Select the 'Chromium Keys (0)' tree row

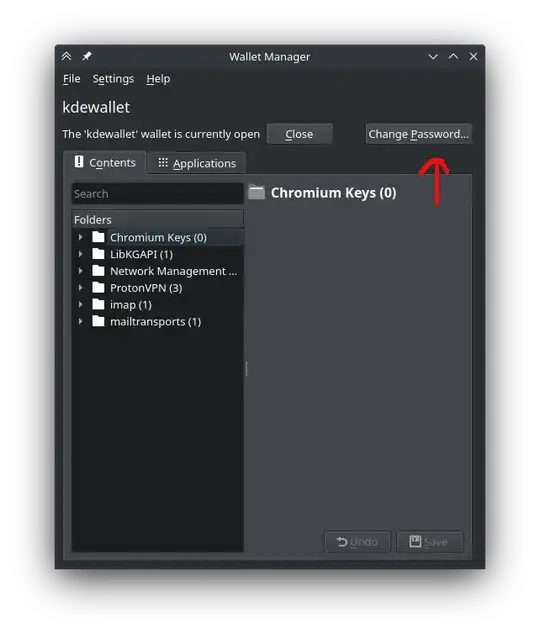point(158,237)
